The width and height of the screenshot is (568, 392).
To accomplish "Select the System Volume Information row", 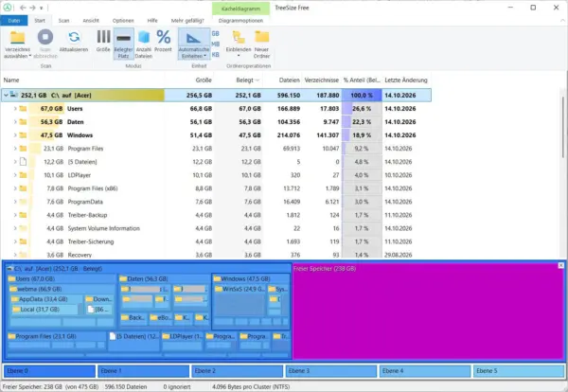I will click(216, 228).
